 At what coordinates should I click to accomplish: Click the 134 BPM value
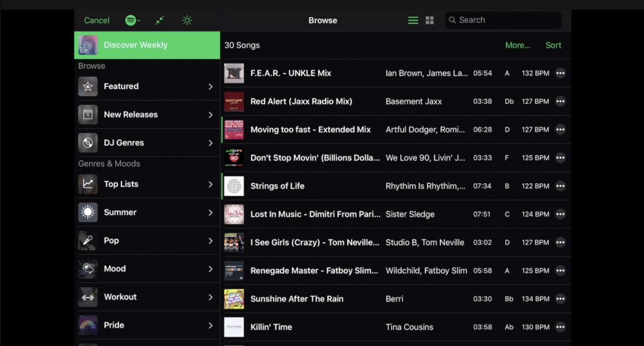click(535, 299)
